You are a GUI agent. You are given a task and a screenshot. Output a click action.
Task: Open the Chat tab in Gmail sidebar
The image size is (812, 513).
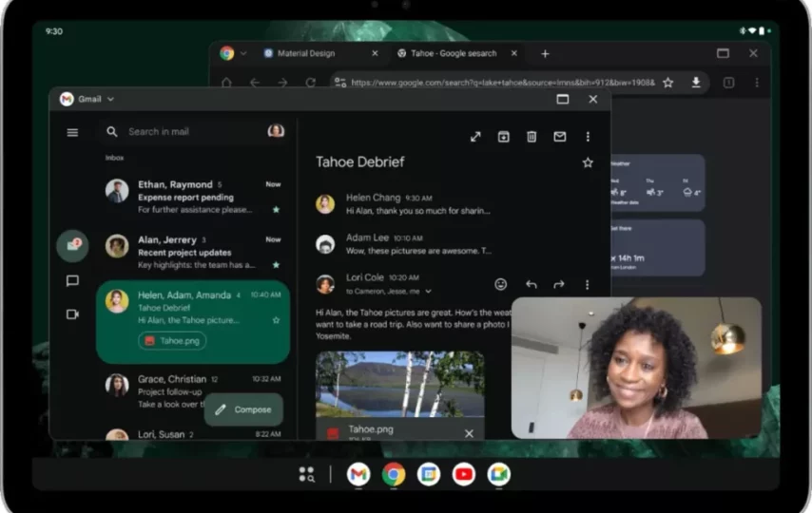coord(72,281)
